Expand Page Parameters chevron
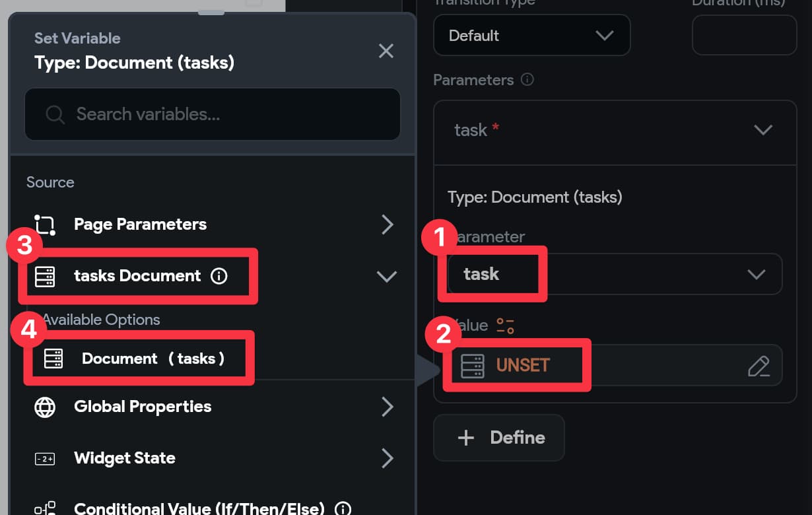The width and height of the screenshot is (812, 515). pos(388,224)
